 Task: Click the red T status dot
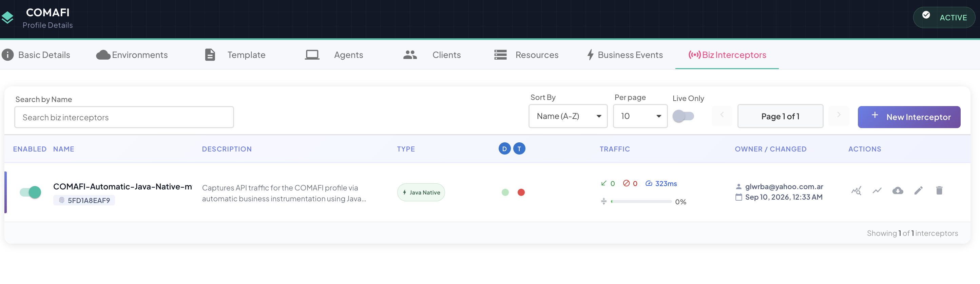point(521,192)
